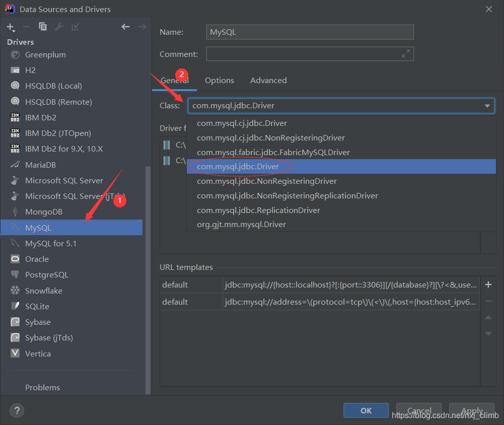The image size is (504, 425).
Task: Choose com.mysql.jdbc.Driver from list
Action: point(341,167)
